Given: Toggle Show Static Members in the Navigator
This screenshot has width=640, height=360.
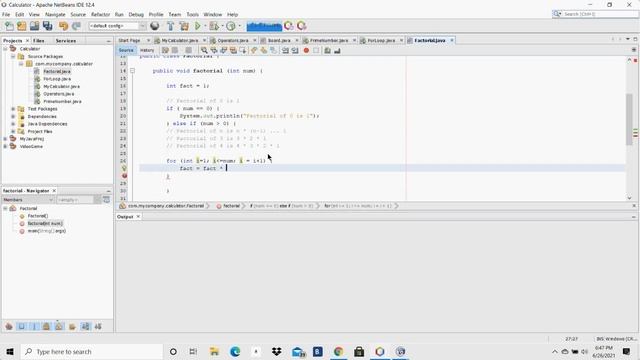Looking at the screenshot, I should (x=34, y=327).
